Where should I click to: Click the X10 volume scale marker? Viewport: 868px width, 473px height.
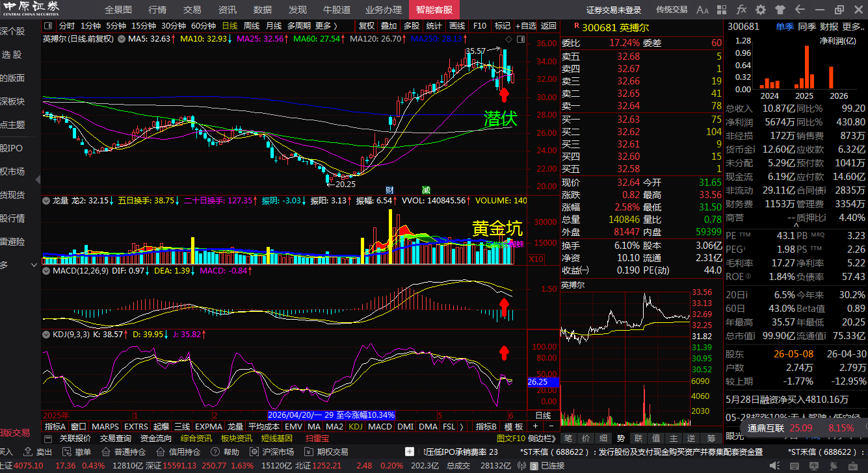pyautogui.click(x=537, y=259)
